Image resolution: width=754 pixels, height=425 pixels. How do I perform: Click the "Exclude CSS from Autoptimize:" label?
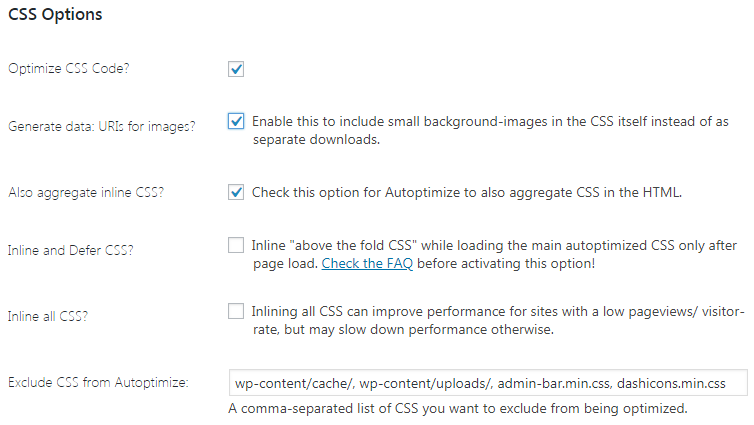[105, 382]
